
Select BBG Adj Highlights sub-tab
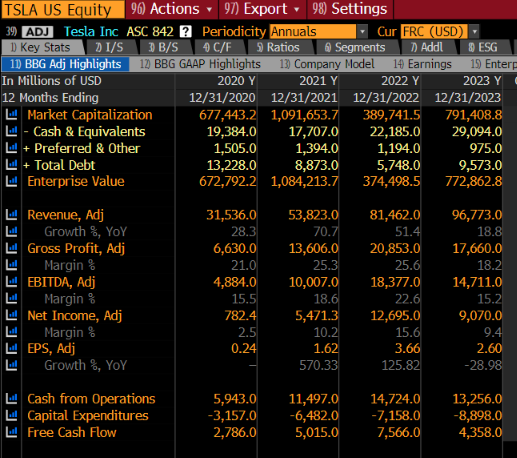[65, 64]
